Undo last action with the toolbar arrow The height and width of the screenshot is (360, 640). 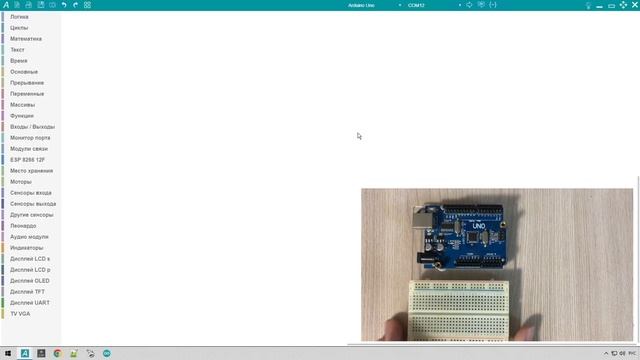pyautogui.click(x=64, y=5)
